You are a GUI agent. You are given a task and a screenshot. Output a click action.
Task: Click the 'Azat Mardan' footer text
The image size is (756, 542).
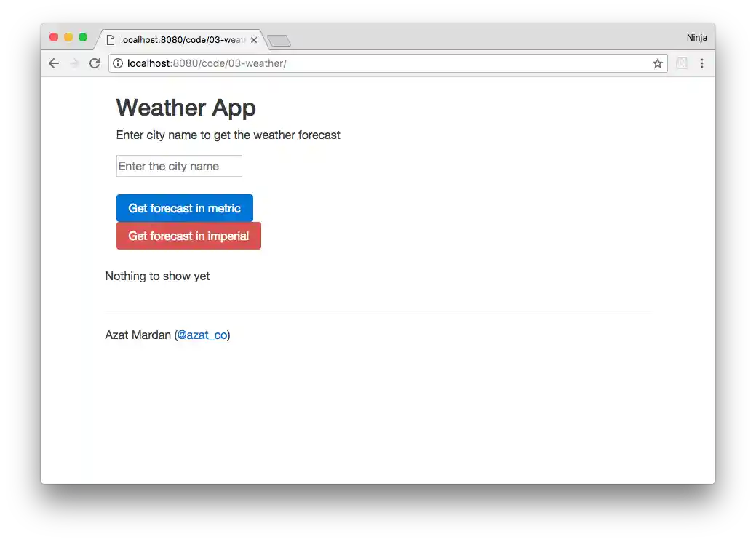coord(138,335)
